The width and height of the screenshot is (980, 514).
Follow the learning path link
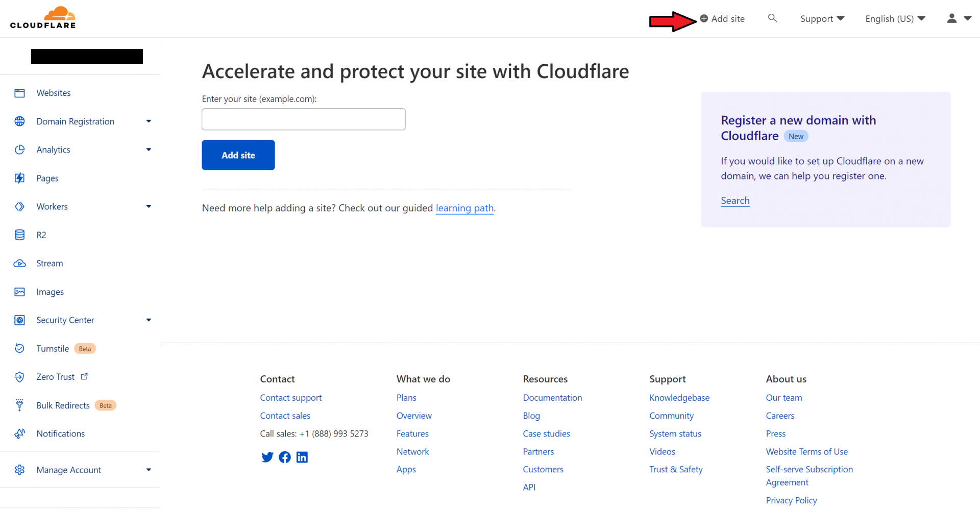coord(464,208)
